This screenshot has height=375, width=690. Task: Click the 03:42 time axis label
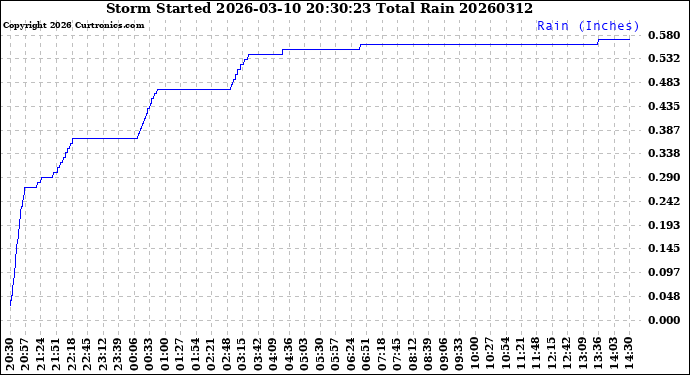257,354
